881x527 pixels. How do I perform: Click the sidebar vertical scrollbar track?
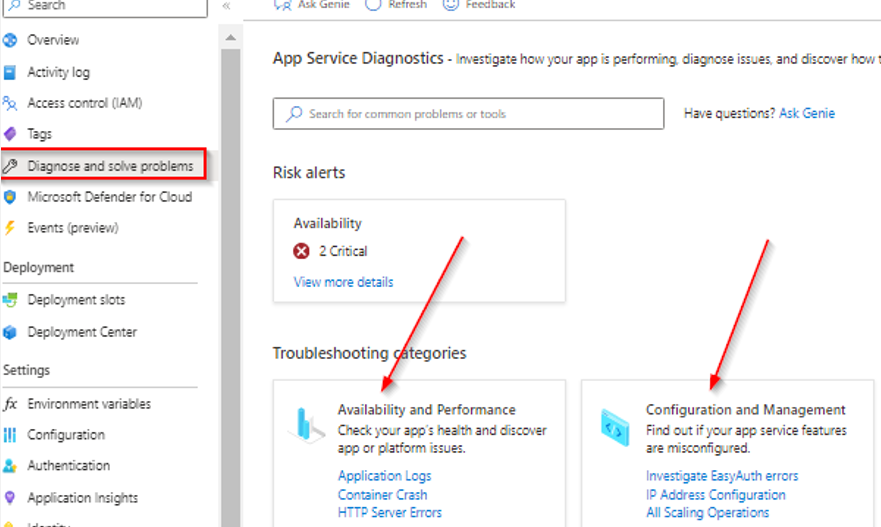click(x=230, y=287)
